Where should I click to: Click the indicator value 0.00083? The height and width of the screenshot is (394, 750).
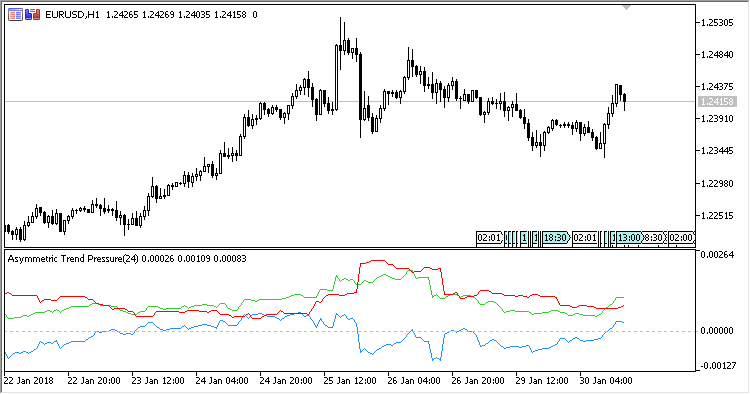[x=230, y=259]
